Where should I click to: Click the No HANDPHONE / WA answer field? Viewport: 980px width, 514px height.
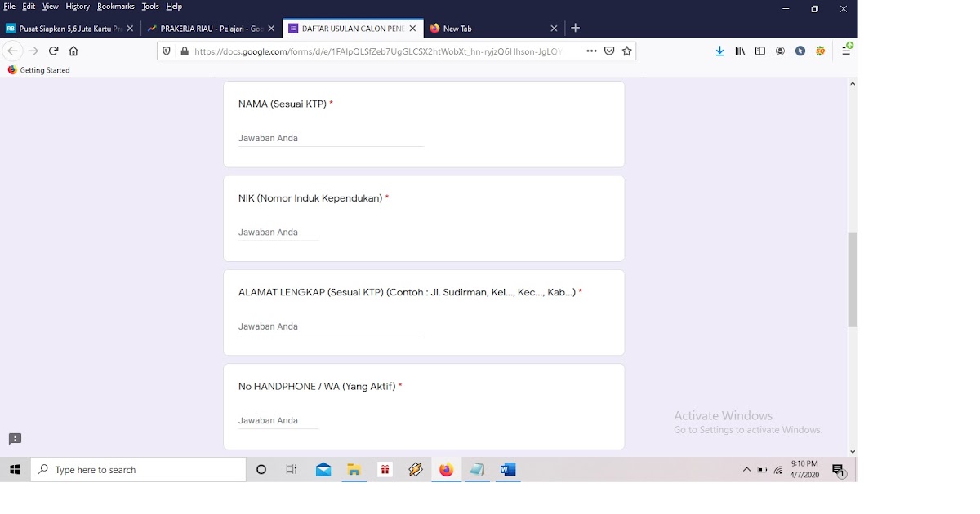click(x=278, y=420)
